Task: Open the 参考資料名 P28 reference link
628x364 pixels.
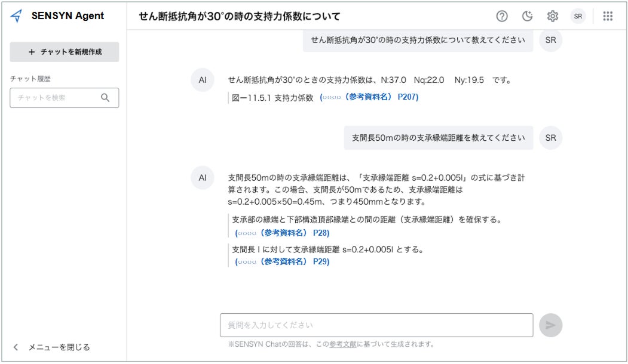Action: (282, 233)
